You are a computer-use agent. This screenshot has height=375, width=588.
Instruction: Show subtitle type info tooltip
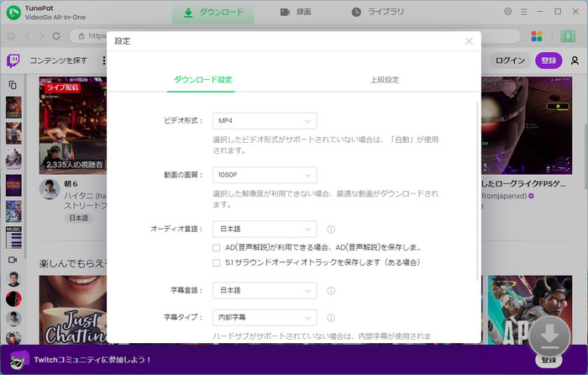[331, 318]
